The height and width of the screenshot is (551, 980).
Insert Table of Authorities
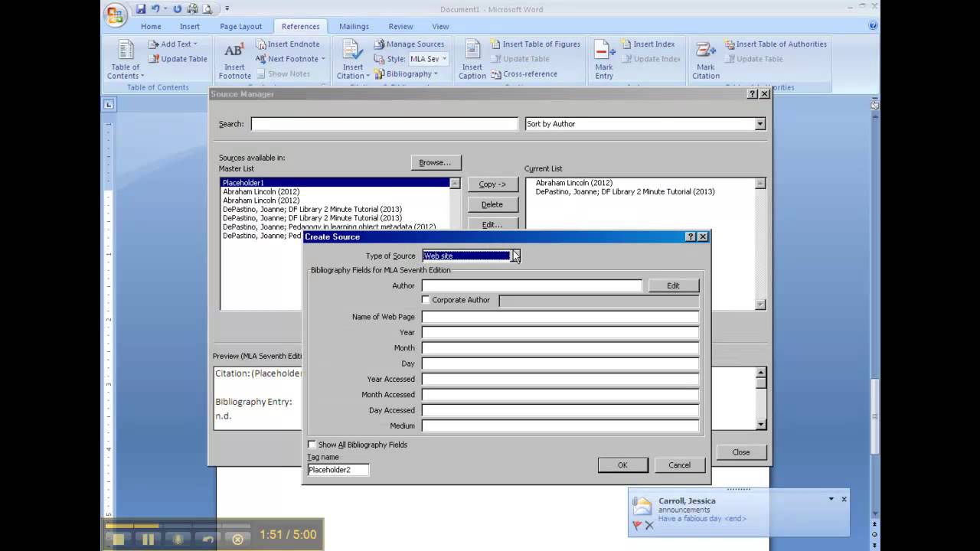[x=776, y=44]
